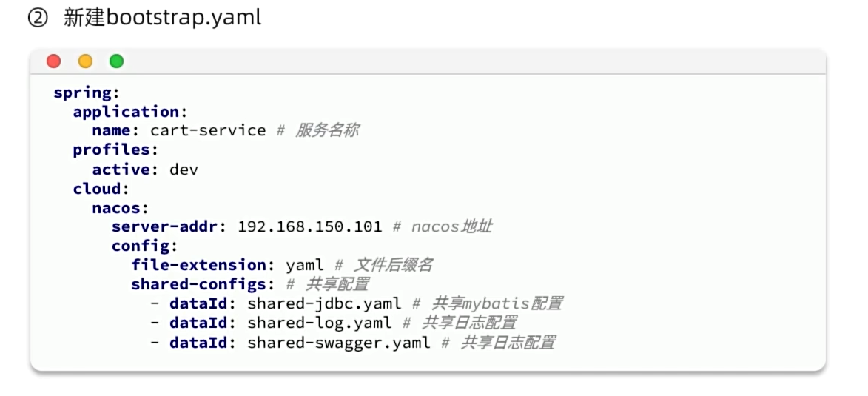Click the circled number 2 marker

[x=37, y=19]
